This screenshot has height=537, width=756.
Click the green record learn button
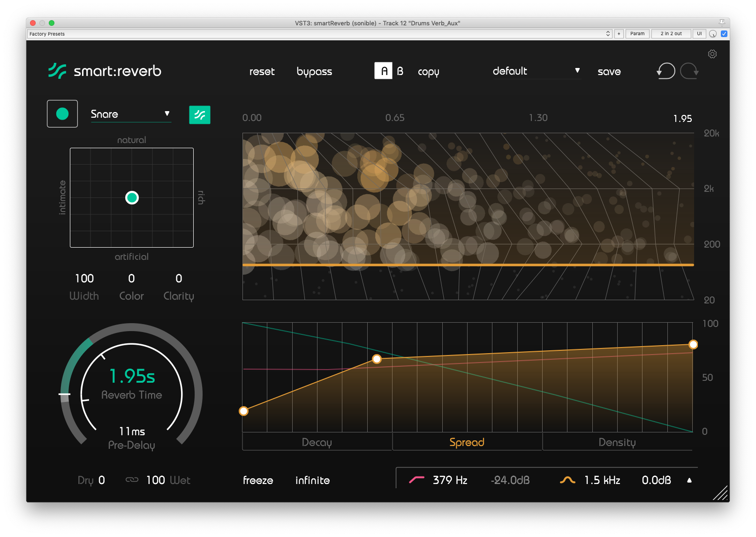62,114
